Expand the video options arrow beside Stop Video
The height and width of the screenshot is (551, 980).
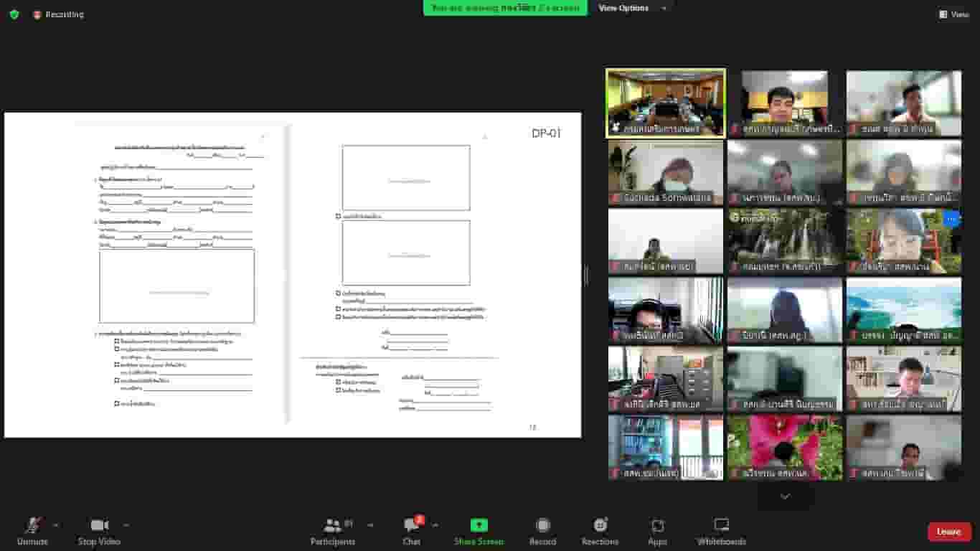click(126, 525)
